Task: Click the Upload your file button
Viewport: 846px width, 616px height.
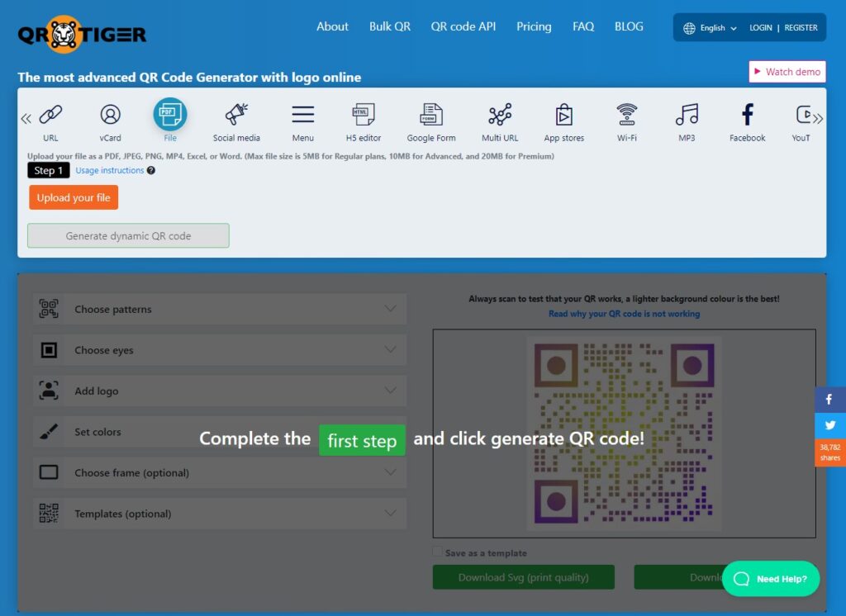Action: (x=74, y=197)
